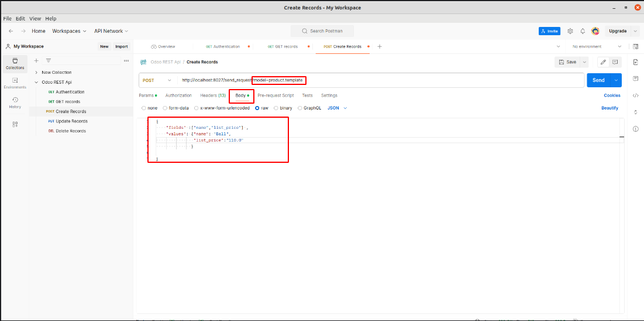Select the GraphQL body type

coord(300,108)
